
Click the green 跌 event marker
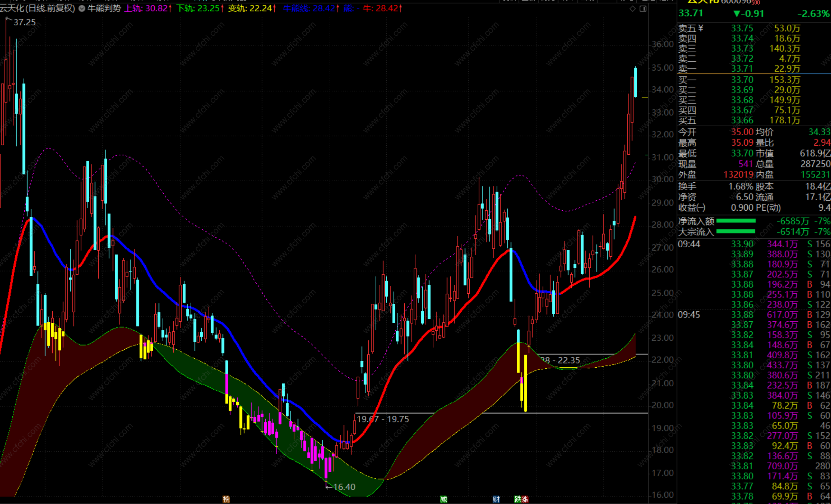pyautogui.click(x=518, y=499)
